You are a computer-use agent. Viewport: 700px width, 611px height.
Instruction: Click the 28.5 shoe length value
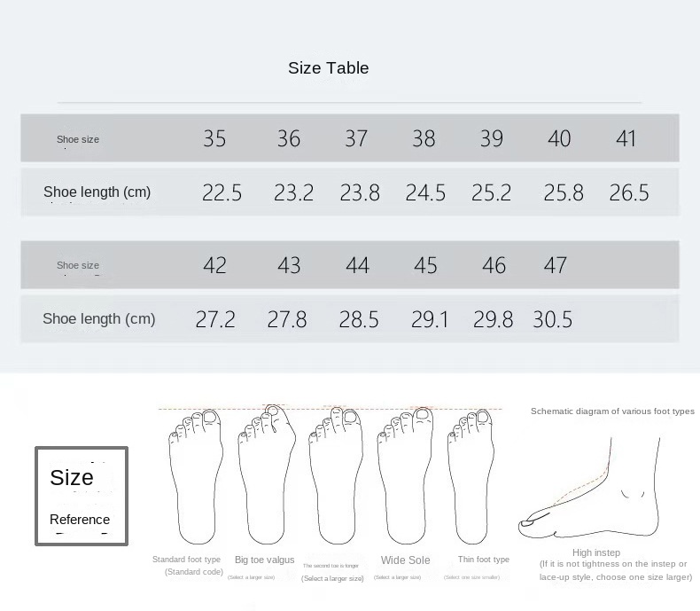point(359,319)
